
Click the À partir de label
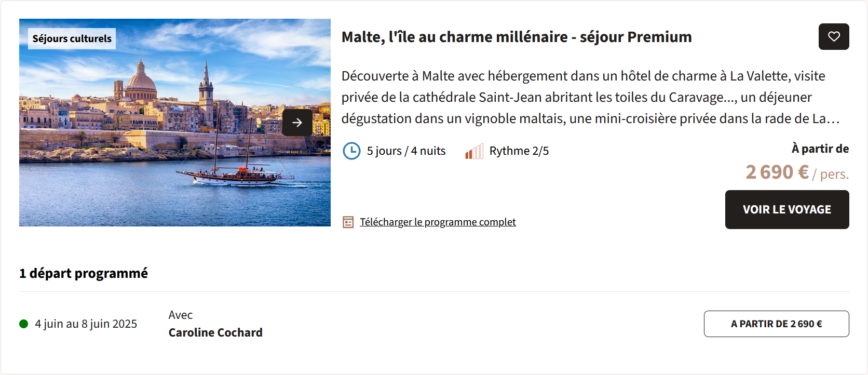820,149
